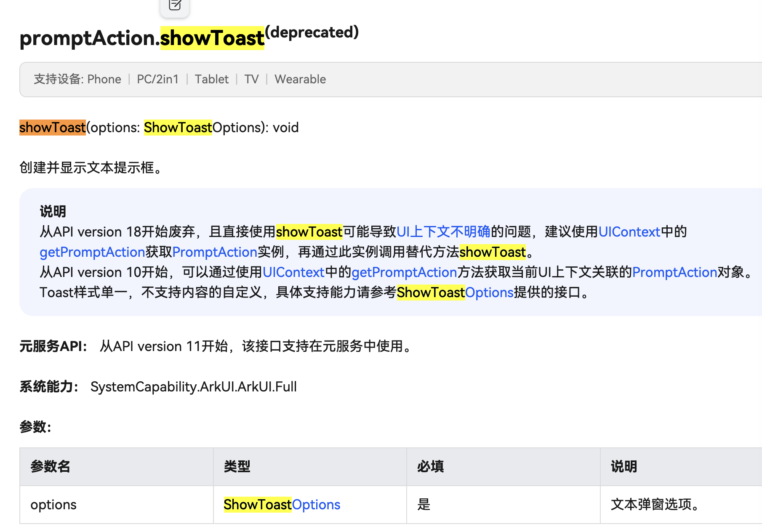Open the 'UI上下文不明确' link
This screenshot has width=762, height=532.
pos(443,231)
